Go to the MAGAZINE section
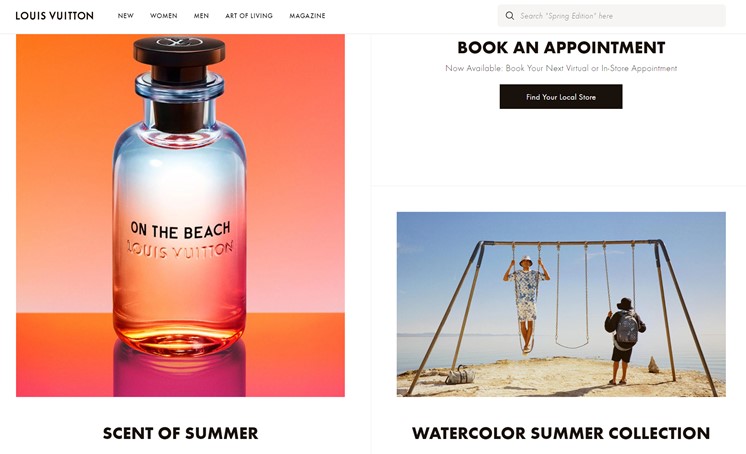The height and width of the screenshot is (454, 746). pyautogui.click(x=307, y=16)
